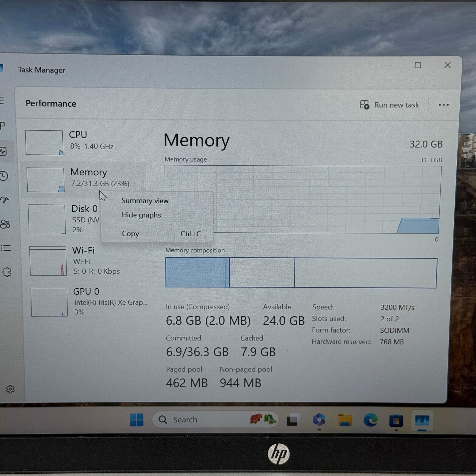
Task: Open Microsoft Store from the taskbar
Action: (396, 421)
